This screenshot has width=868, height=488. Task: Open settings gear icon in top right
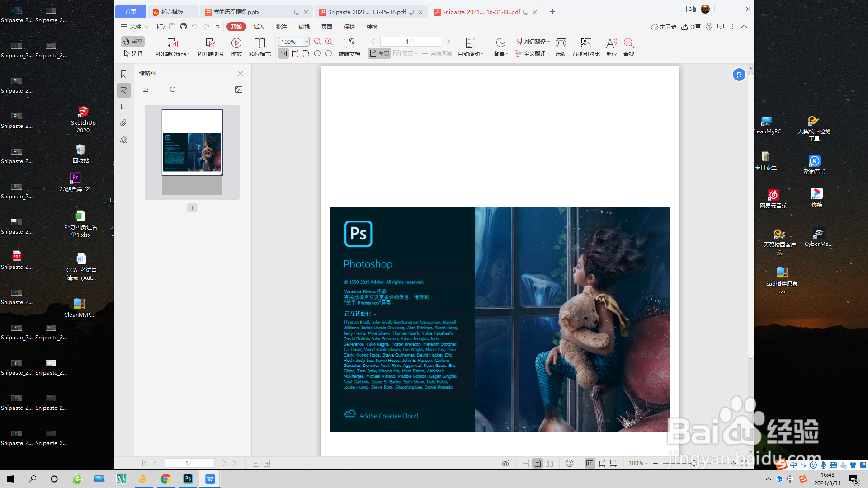(x=709, y=27)
